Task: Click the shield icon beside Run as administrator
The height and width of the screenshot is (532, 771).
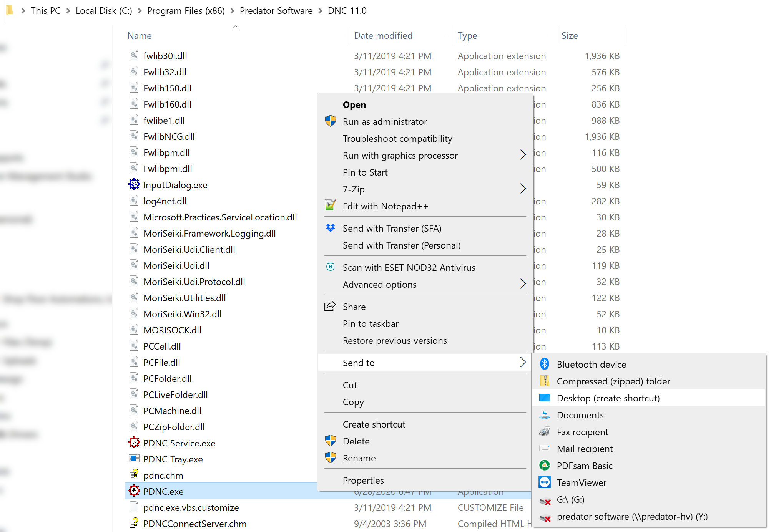Action: (x=331, y=121)
